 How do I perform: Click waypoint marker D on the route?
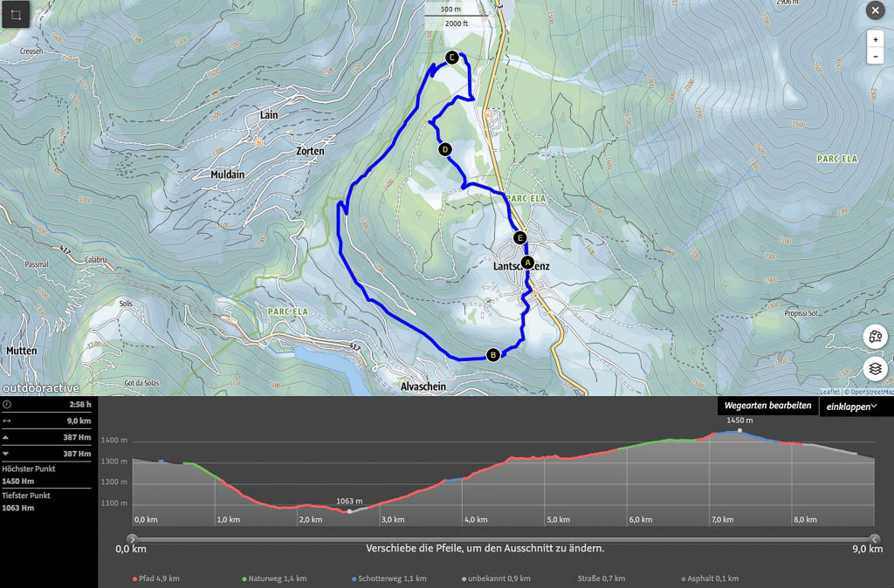445,149
